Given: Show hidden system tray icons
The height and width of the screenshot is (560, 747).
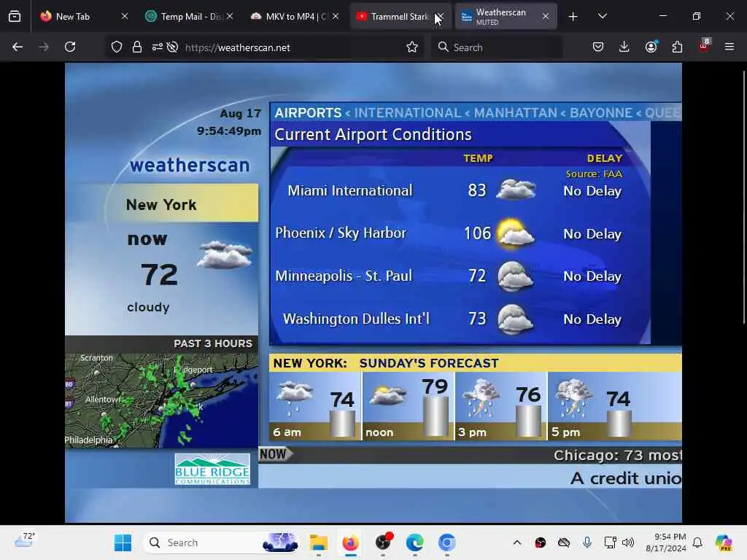Looking at the screenshot, I should pos(517,542).
